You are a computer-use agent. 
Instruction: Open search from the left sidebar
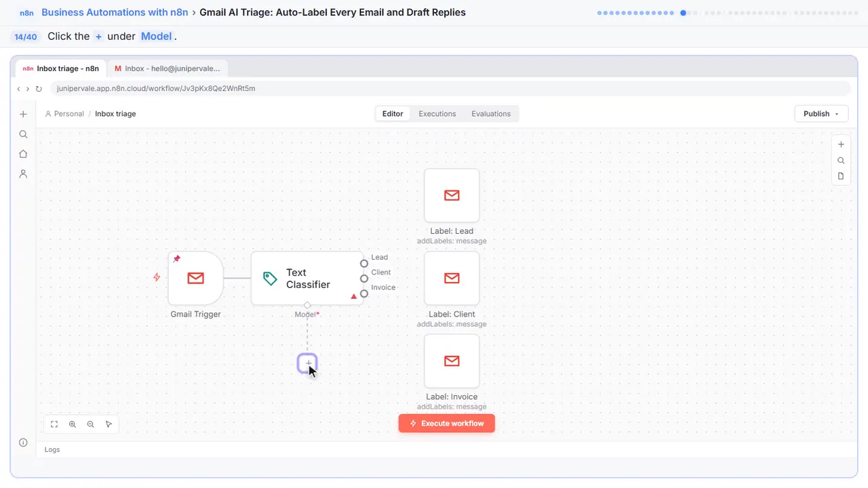[x=23, y=134]
